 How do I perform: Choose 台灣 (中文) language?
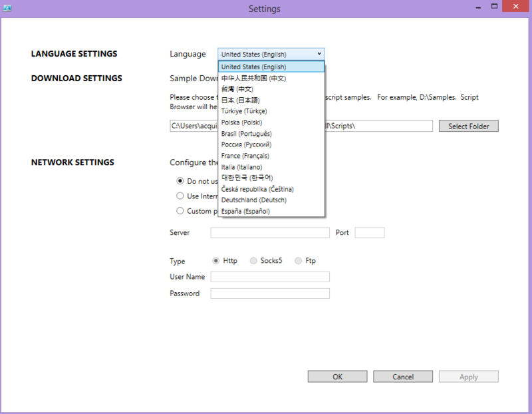pos(271,89)
